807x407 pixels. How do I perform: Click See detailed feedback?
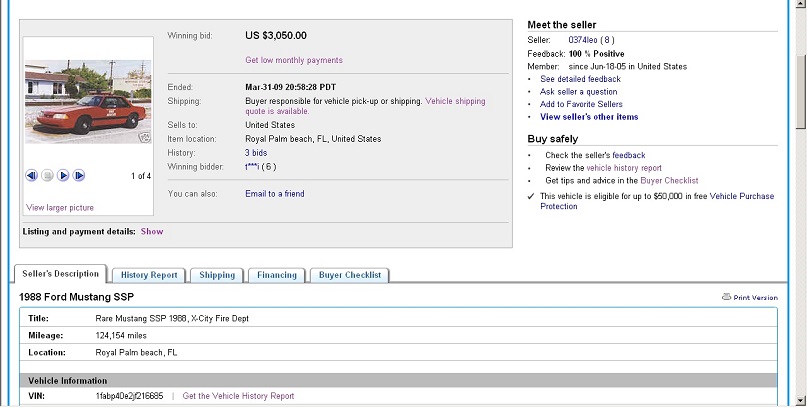581,79
